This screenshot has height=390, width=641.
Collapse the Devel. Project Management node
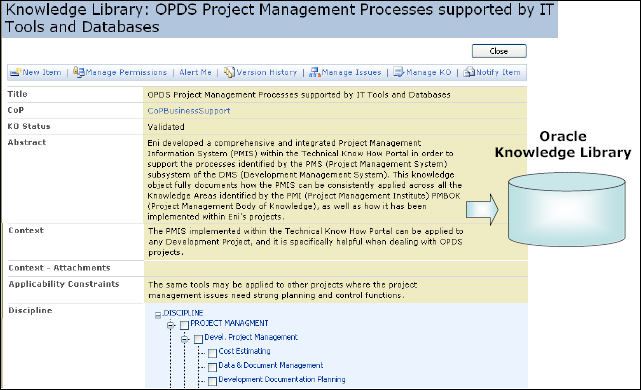(185, 339)
